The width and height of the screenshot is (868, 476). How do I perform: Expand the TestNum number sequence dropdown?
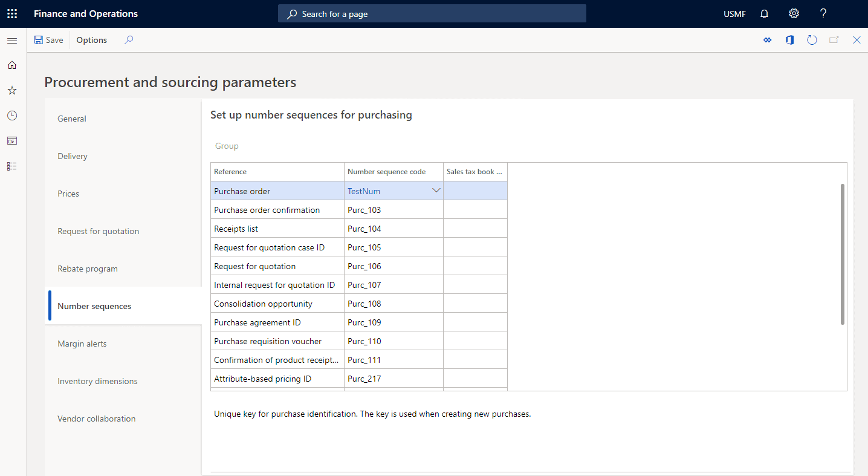[436, 191]
